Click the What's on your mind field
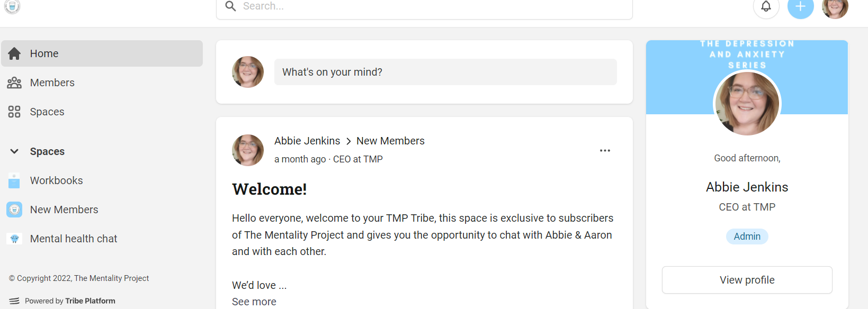This screenshot has width=868, height=309. [x=445, y=72]
